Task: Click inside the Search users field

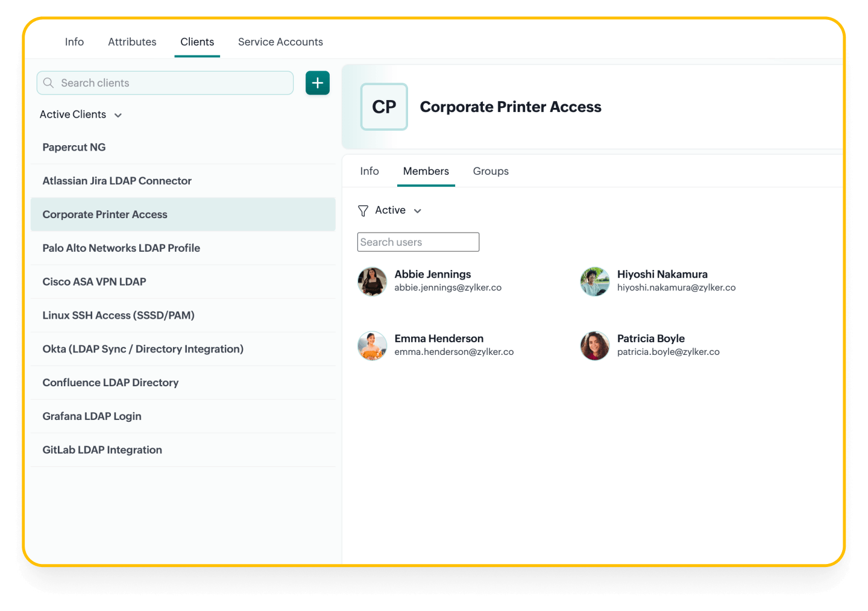Action: (418, 242)
